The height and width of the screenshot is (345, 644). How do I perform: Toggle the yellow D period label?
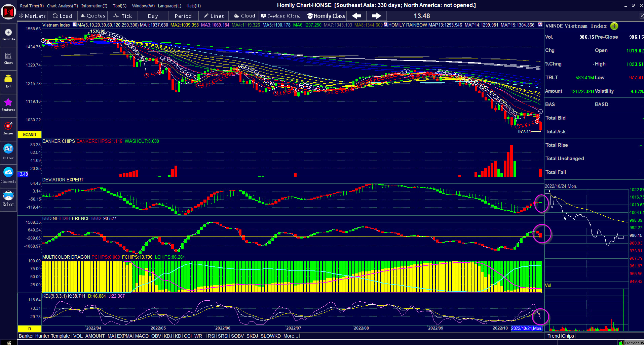(x=29, y=329)
